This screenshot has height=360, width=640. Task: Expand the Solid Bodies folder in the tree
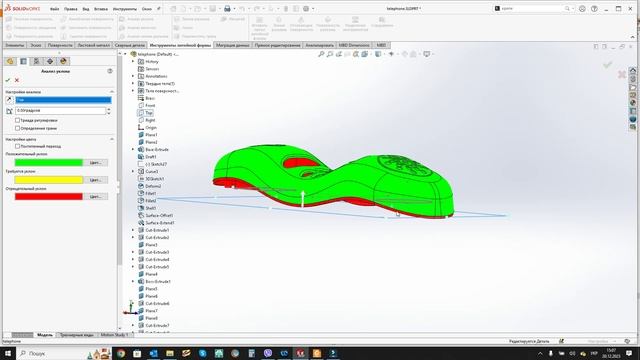133,84
